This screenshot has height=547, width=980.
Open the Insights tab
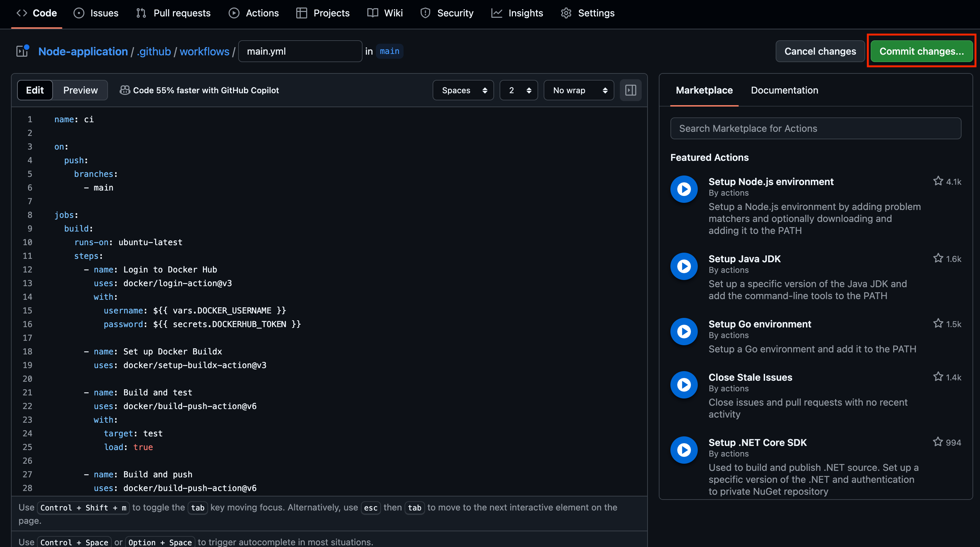tap(517, 13)
